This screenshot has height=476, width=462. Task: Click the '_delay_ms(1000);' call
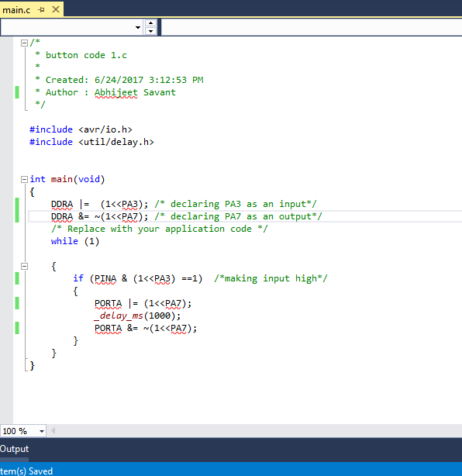tap(137, 316)
